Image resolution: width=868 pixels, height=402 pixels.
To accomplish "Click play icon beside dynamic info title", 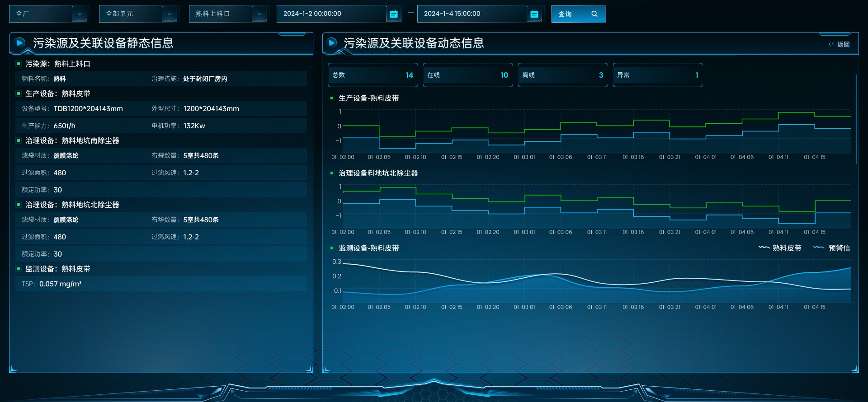I will point(332,43).
